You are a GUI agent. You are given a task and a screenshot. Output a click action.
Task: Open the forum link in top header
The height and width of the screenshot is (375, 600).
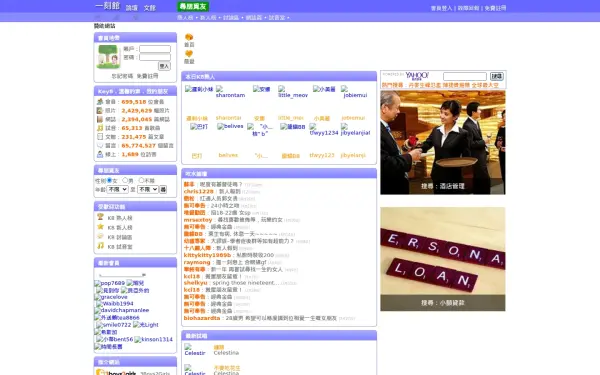click(132, 8)
